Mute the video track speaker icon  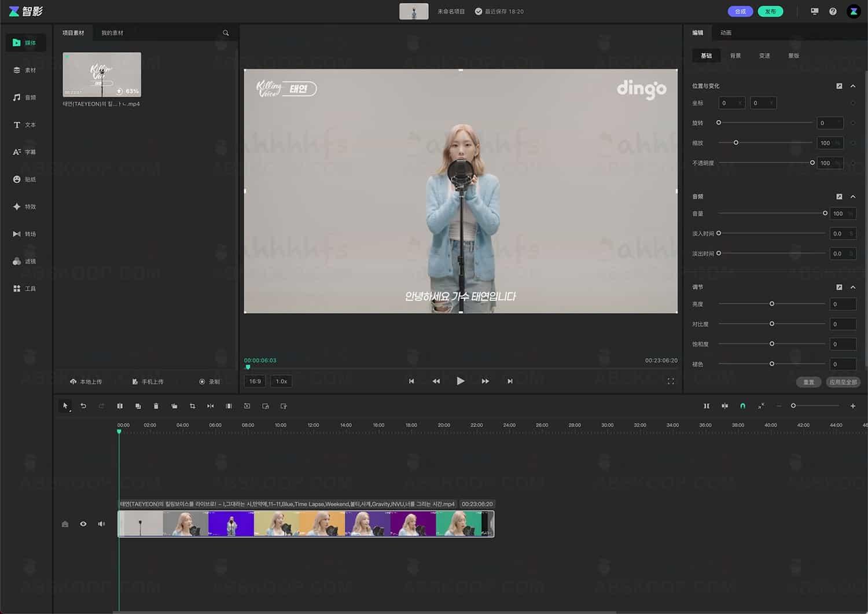[x=101, y=524]
